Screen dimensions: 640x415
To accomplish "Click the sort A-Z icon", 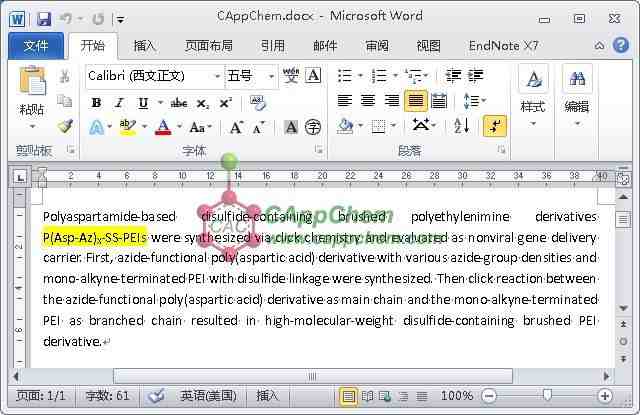I will 462,126.
